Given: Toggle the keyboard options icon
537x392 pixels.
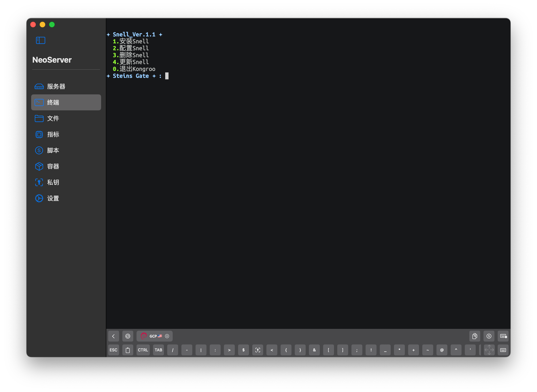Looking at the screenshot, I should (503, 336).
